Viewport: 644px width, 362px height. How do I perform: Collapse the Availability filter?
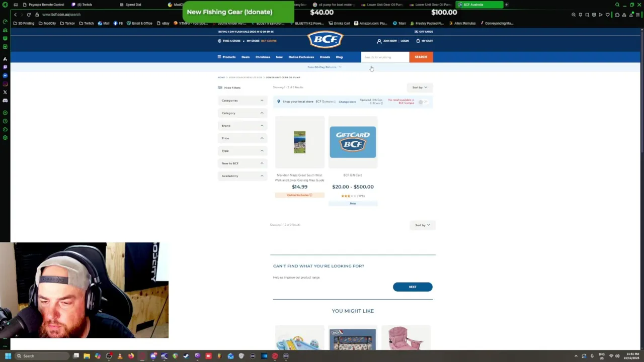coord(243,176)
